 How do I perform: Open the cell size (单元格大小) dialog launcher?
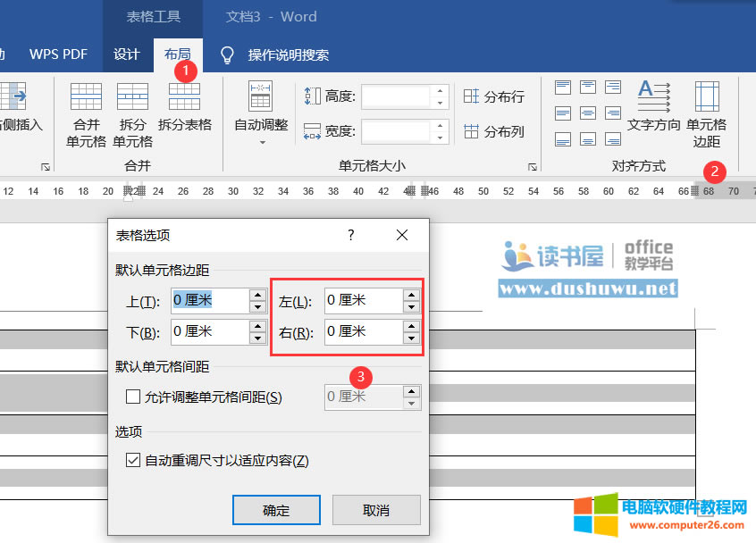coord(533,167)
